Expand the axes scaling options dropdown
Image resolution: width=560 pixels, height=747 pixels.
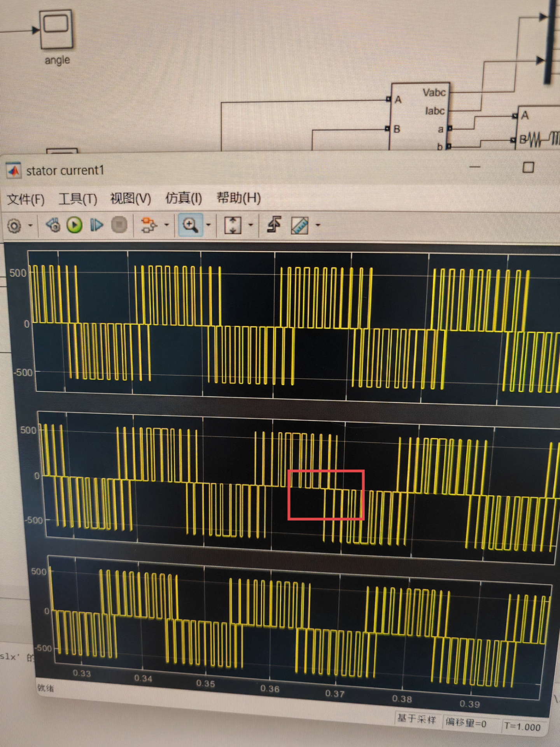(250, 224)
